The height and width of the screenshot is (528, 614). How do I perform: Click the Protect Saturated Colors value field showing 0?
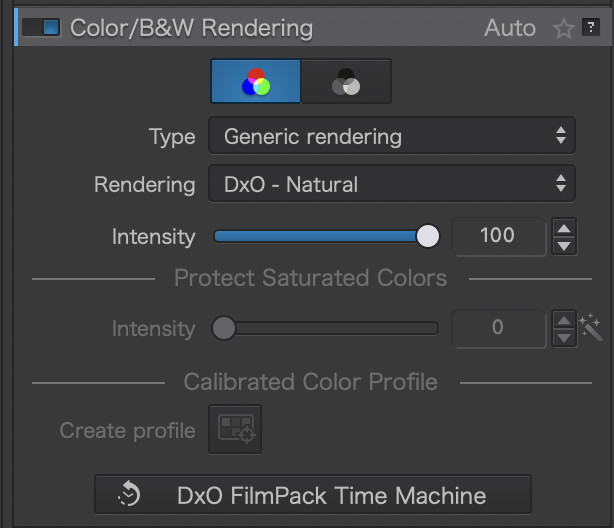[x=498, y=328]
